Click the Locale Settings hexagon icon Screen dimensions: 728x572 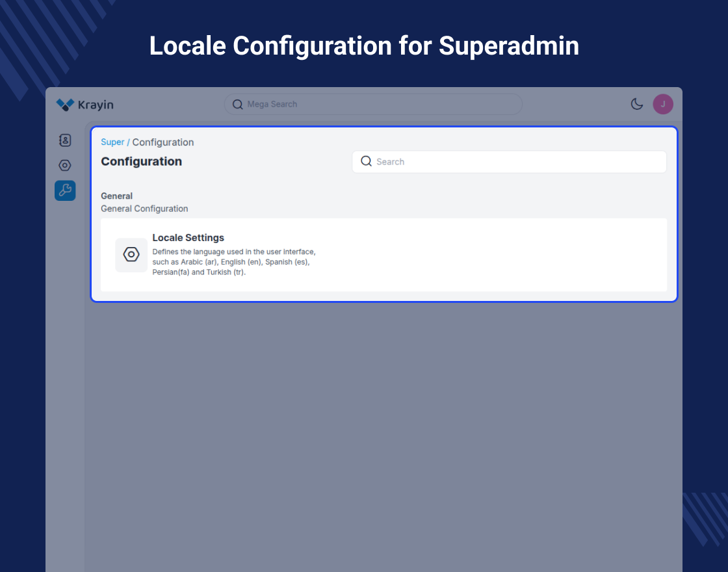[131, 255]
